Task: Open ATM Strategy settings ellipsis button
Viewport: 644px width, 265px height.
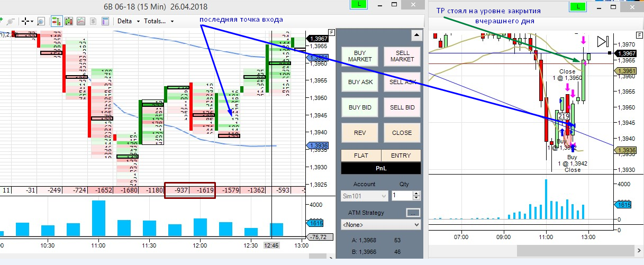Action: pos(413,213)
